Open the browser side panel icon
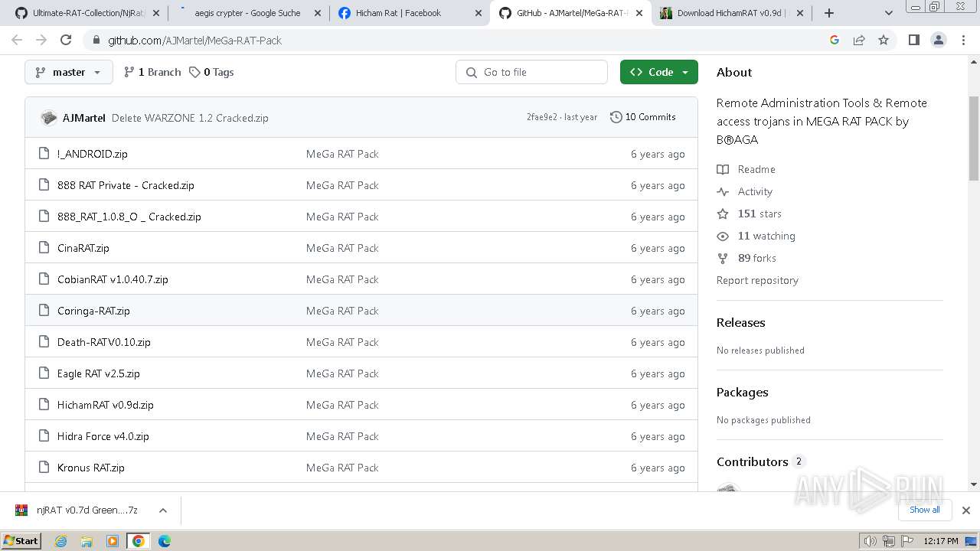 [x=913, y=40]
